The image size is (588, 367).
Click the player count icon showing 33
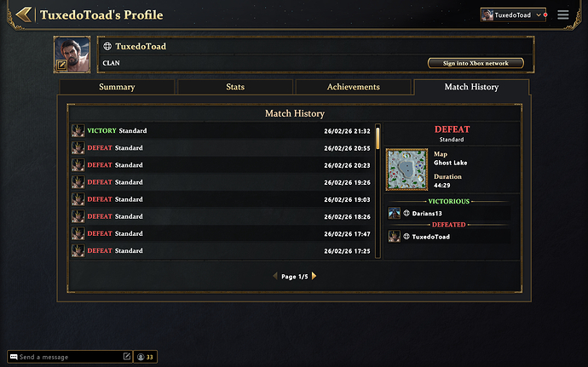pyautogui.click(x=141, y=357)
